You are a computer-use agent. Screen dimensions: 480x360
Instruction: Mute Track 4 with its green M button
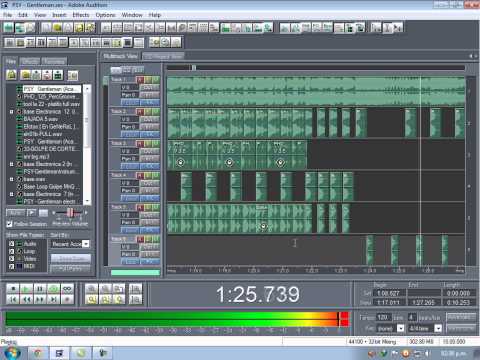pyautogui.click(x=156, y=175)
